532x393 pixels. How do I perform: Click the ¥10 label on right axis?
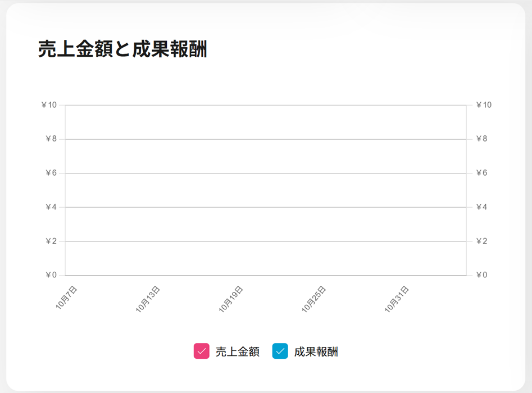click(x=483, y=105)
